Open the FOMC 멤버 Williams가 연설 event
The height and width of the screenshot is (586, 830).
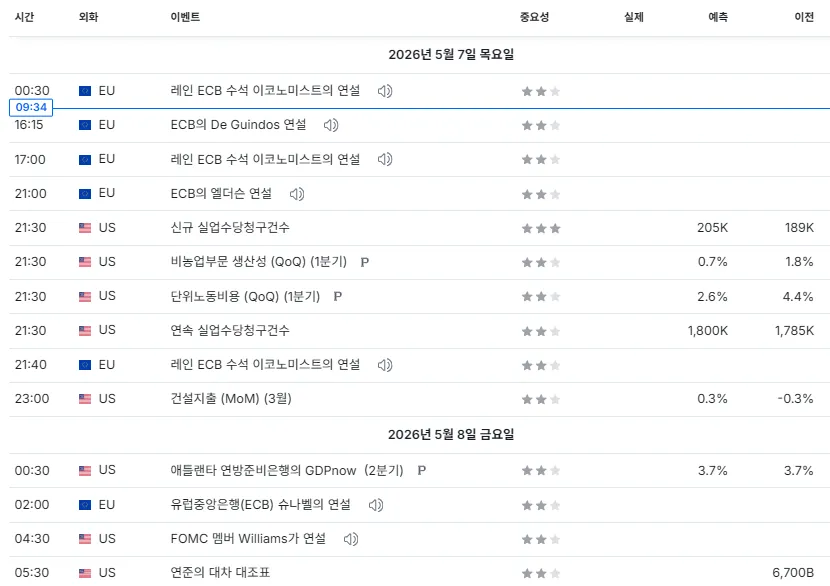248,538
